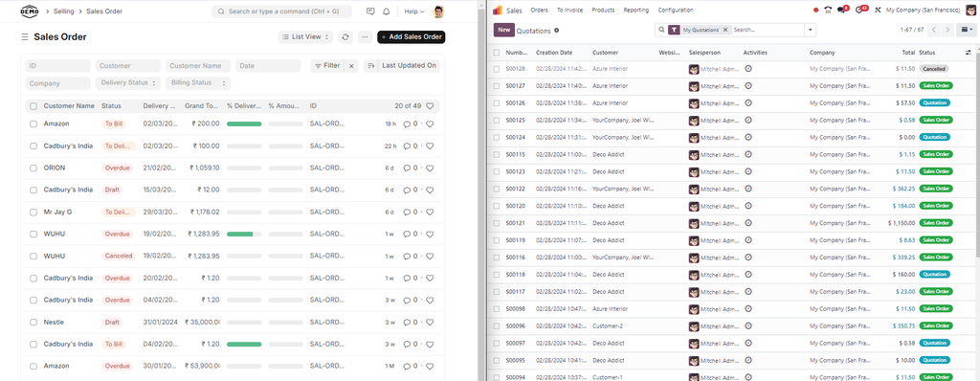
Task: Open Odoo activities clock icon in top bar
Action: [x=860, y=10]
